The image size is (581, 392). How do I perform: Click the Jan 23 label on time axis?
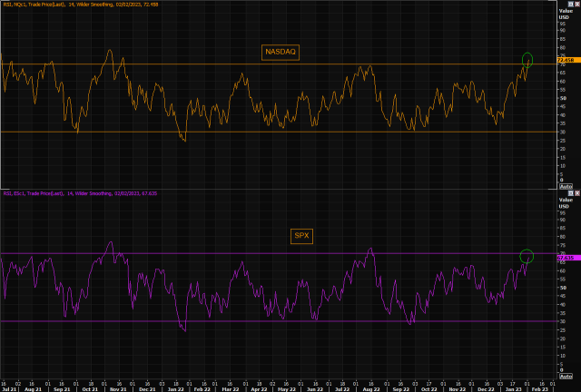tap(513, 389)
